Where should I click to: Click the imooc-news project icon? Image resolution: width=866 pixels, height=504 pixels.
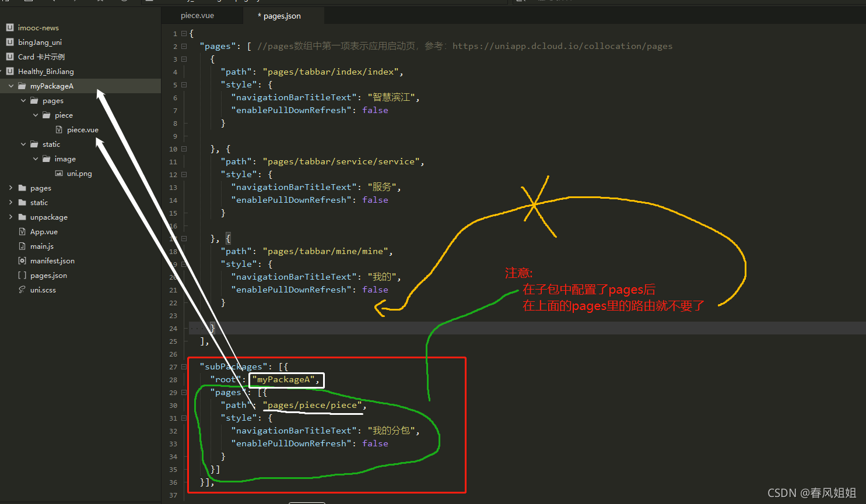(x=10, y=27)
